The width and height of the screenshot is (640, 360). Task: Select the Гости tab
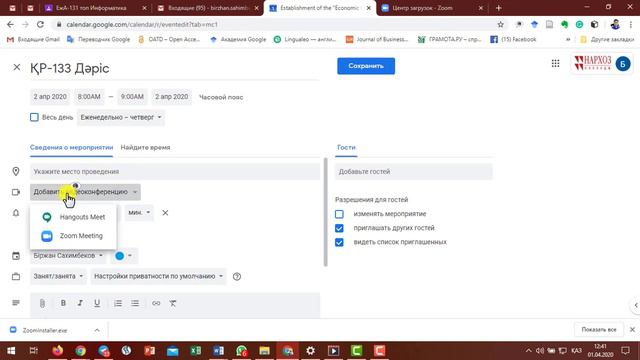(x=346, y=147)
